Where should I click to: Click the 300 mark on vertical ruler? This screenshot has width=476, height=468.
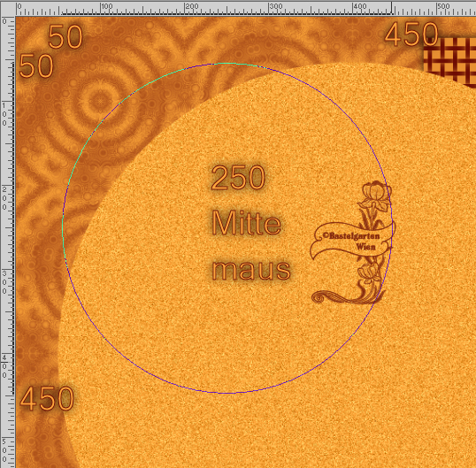pyautogui.click(x=4, y=282)
